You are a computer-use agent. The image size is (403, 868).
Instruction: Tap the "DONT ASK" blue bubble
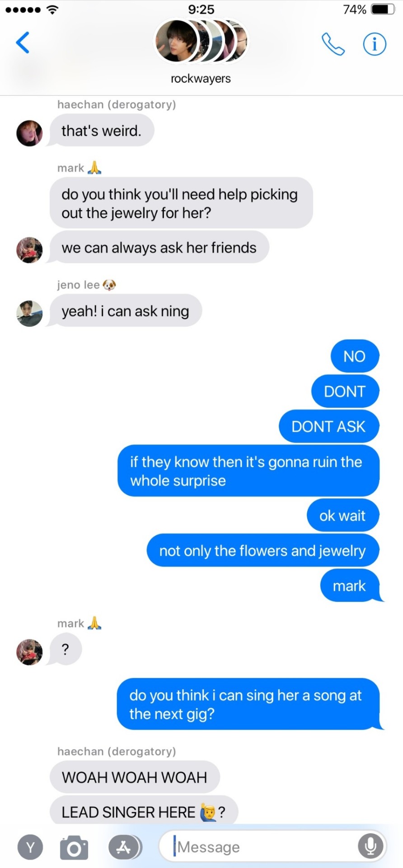(329, 426)
